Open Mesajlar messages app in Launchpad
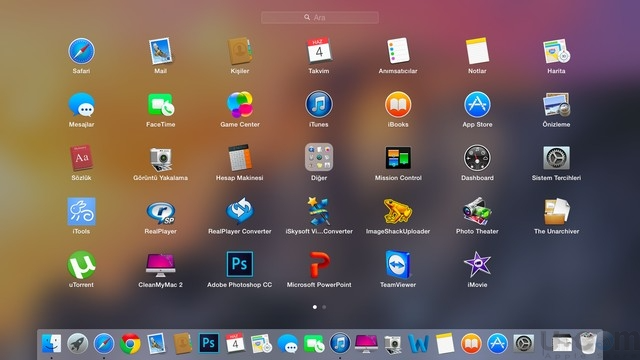The height and width of the screenshot is (360, 640). [x=81, y=105]
